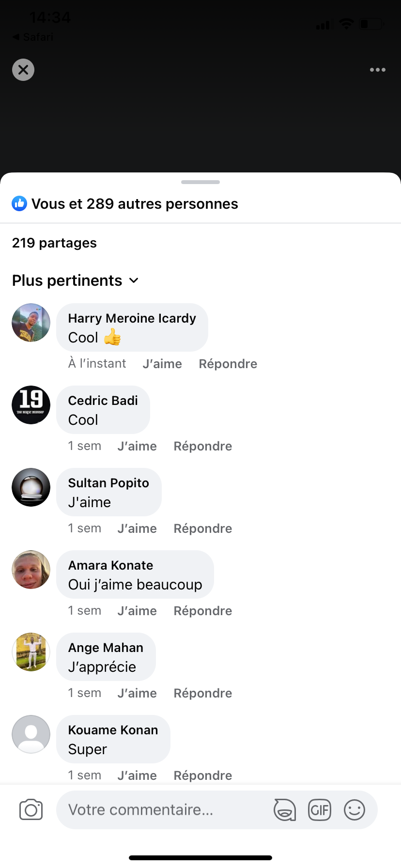
Task: Open the GIF picker
Action: 320,809
